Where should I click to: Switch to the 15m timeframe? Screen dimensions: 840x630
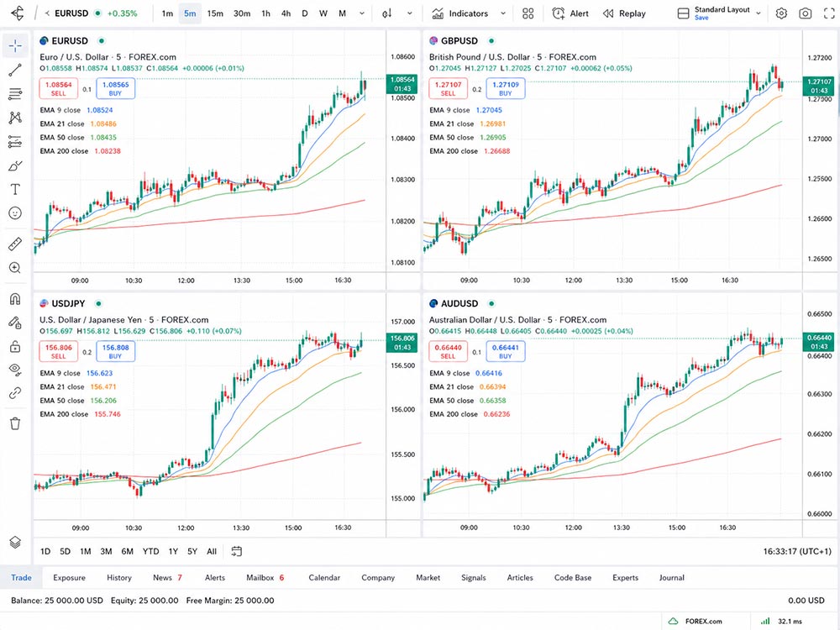click(x=215, y=13)
